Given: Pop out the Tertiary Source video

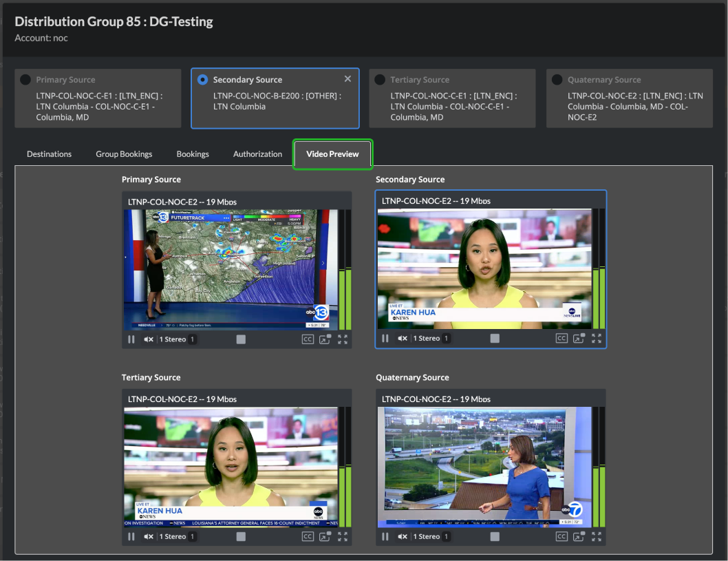Looking at the screenshot, I should [x=325, y=537].
